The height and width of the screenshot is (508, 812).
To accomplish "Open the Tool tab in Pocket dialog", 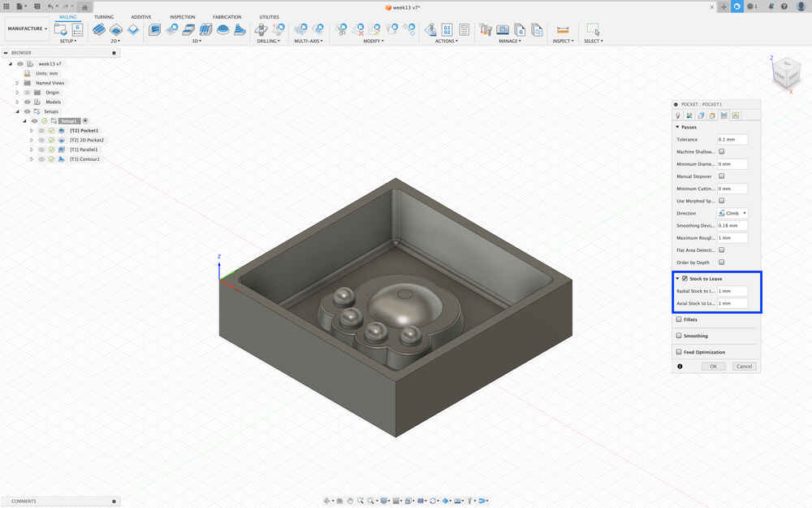I will point(678,115).
